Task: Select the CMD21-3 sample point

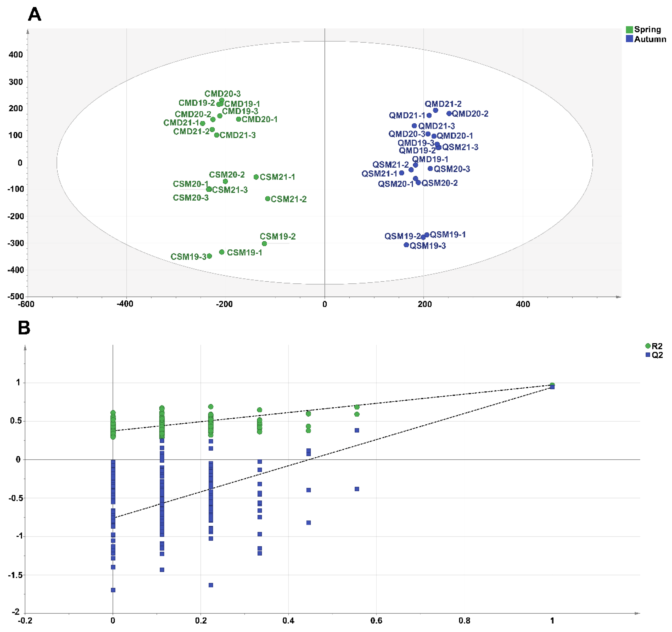Action: click(x=217, y=135)
